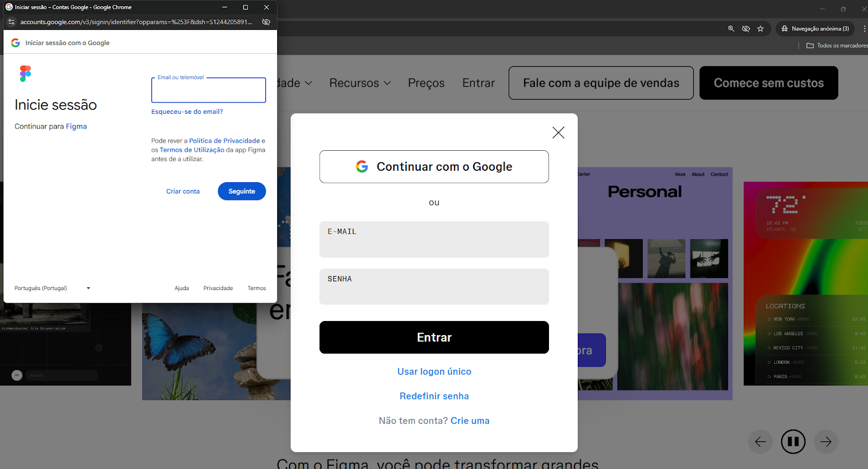Image resolution: width=868 pixels, height=469 pixels.
Task: Open the Política de Privacidade link
Action: click(225, 140)
